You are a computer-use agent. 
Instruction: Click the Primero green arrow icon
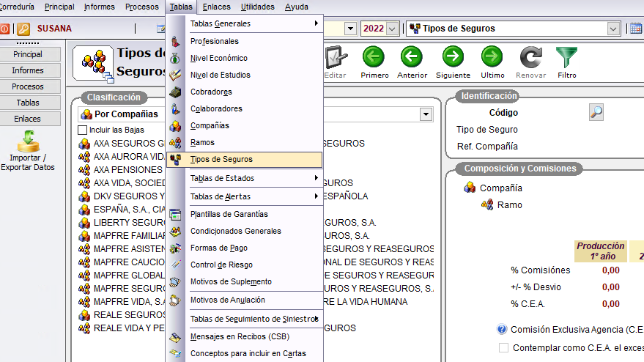(x=374, y=57)
